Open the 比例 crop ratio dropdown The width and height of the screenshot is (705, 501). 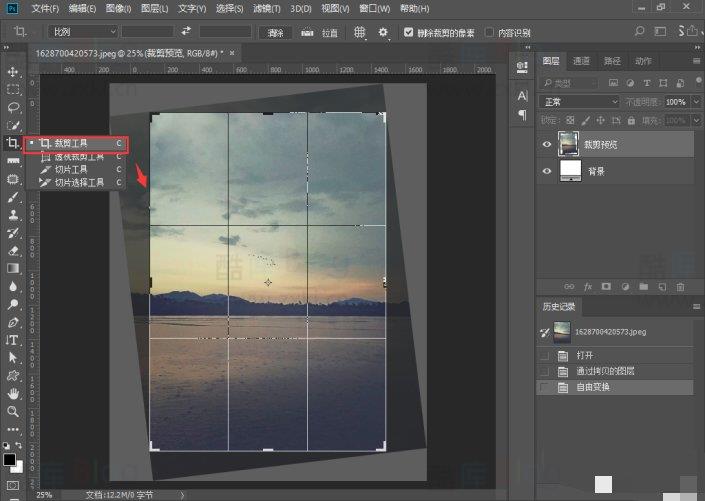83,32
